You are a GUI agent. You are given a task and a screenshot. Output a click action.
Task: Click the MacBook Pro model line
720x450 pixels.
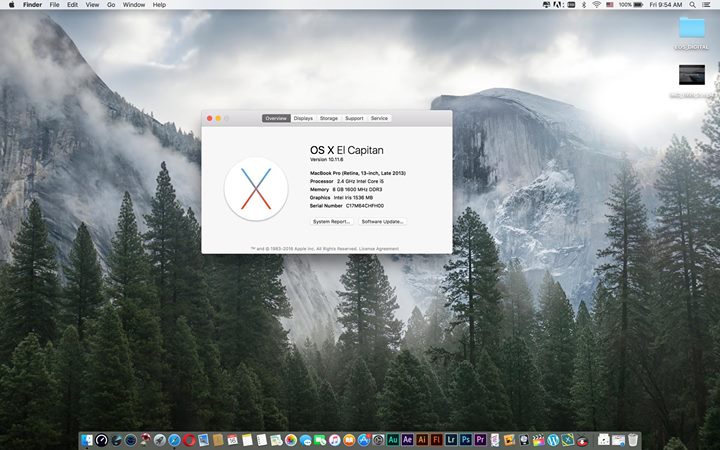358,173
